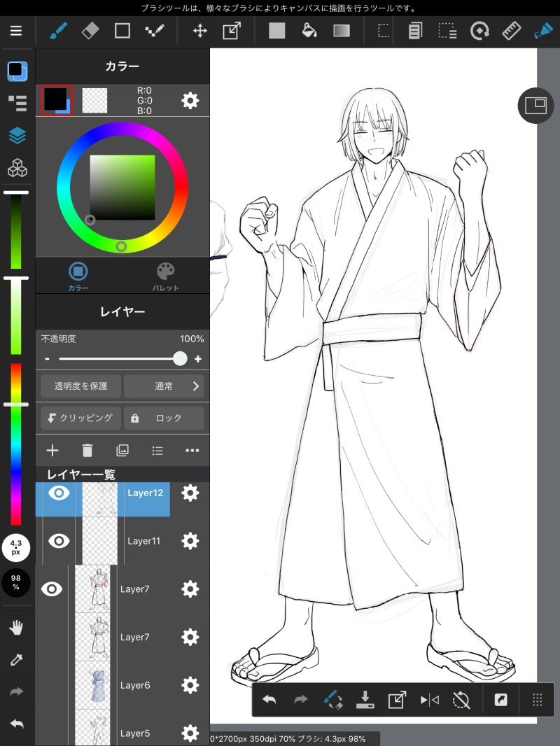Viewport: 560px width, 746px height.
Task: Open the brush list sidebar icon
Action: point(17,104)
